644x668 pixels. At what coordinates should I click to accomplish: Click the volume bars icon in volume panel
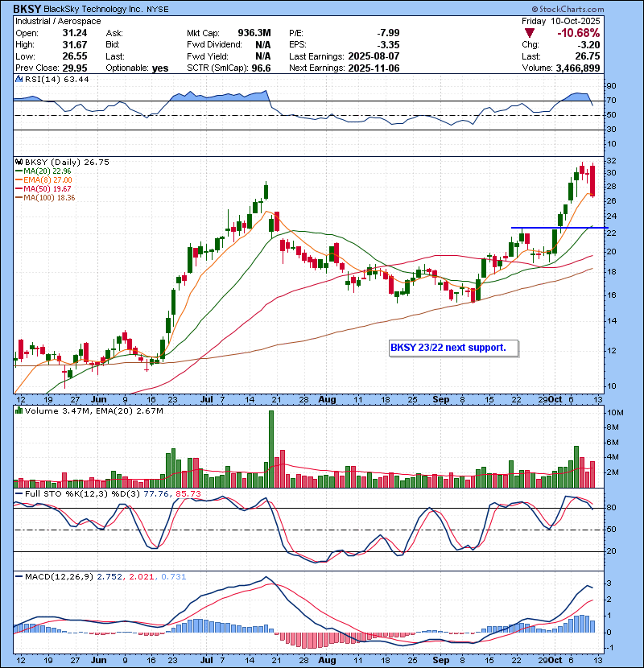point(19,410)
